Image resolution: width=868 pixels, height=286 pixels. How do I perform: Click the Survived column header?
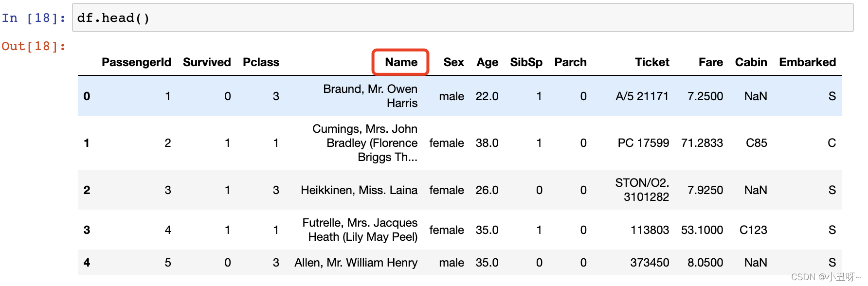click(207, 62)
